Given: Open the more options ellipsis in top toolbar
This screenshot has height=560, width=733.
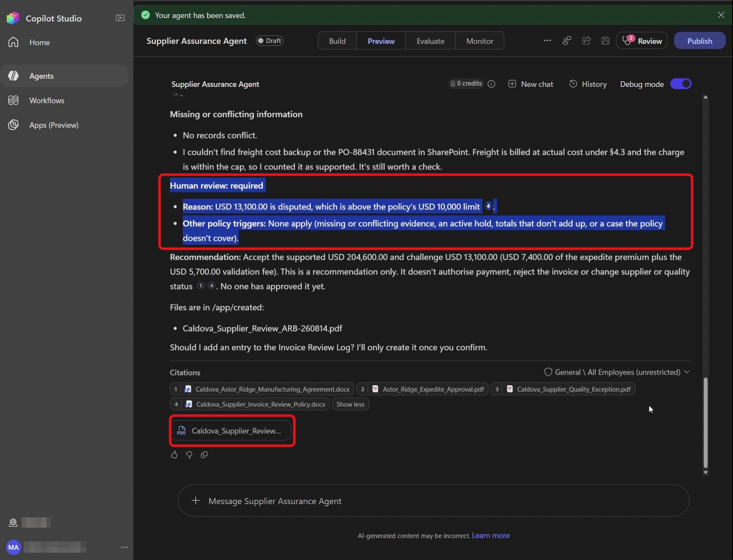Looking at the screenshot, I should point(547,41).
